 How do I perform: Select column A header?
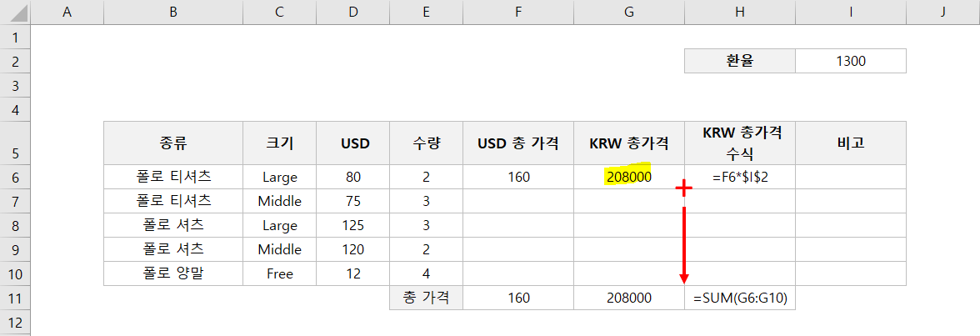coord(67,13)
